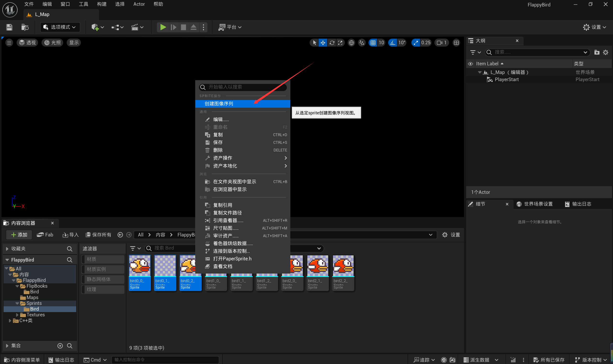The image size is (613, 364).
Task: Click the green Play button in toolbar
Action: [163, 27]
